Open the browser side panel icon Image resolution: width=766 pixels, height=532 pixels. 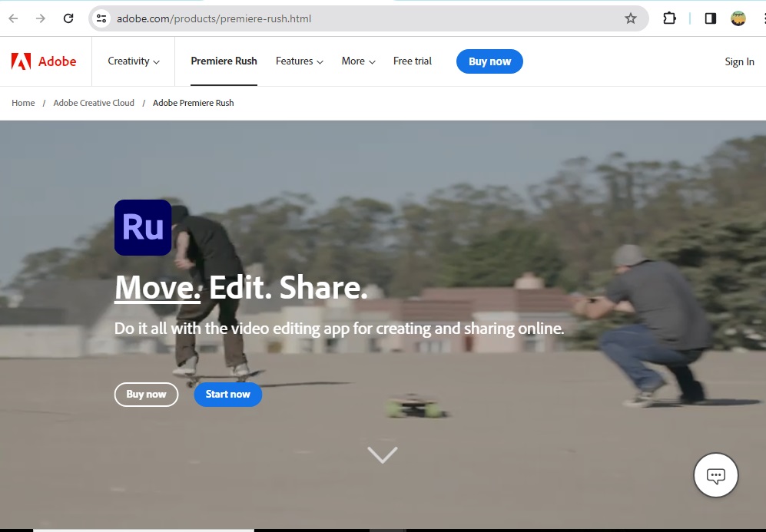click(x=711, y=18)
